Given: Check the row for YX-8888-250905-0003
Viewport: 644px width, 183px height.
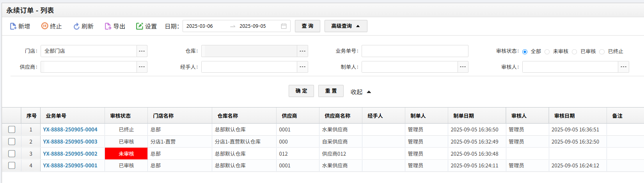Looking at the screenshot, I should pyautogui.click(x=12, y=142).
